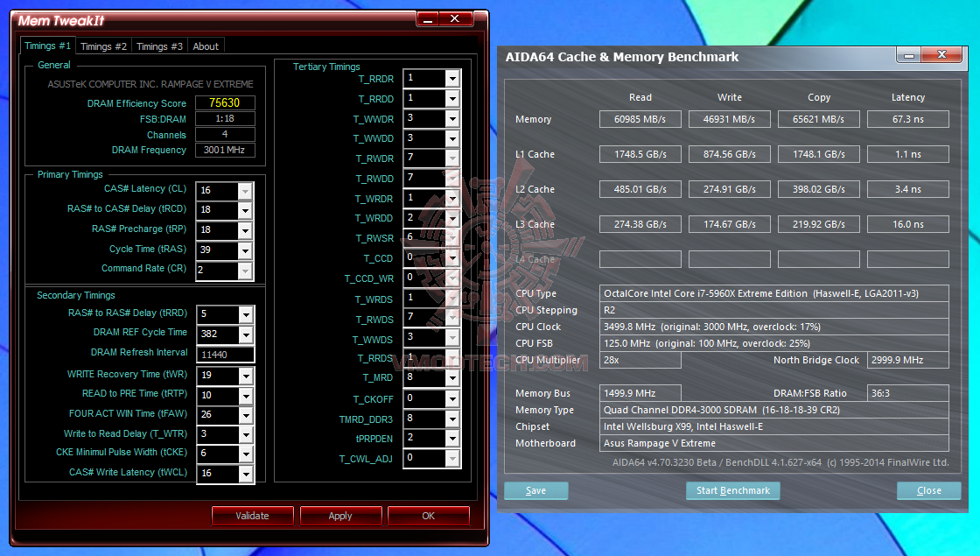Click the FSB:DRAM ratio value 1:18
This screenshot has height=556, width=980.
click(x=225, y=118)
